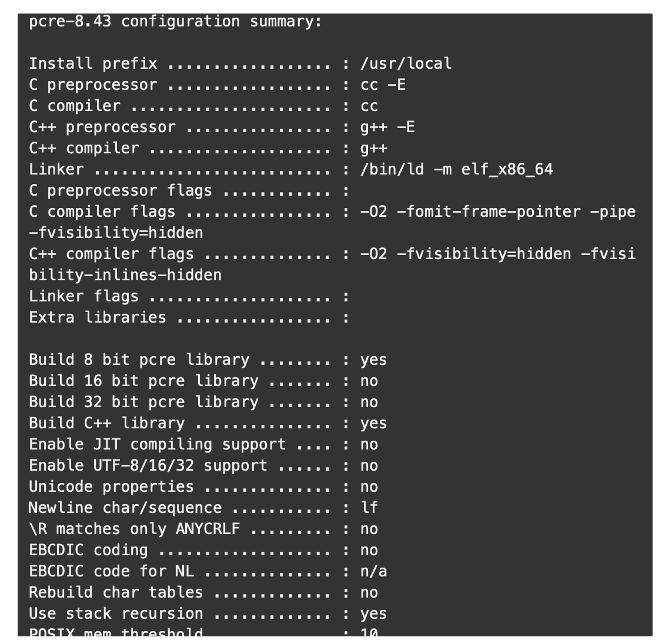Click 'yes' next to Build C++ library
This screenshot has width=662, height=644.
[373, 423]
